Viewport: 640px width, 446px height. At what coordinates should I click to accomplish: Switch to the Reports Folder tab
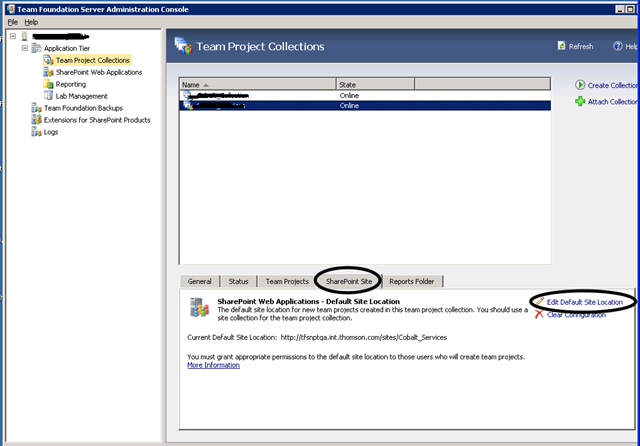pos(411,281)
